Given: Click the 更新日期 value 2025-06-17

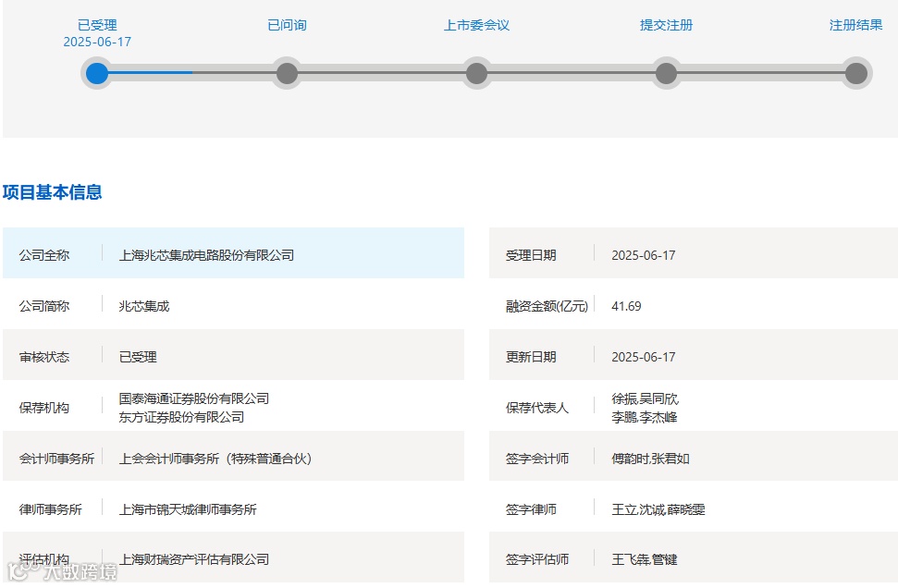Looking at the screenshot, I should [643, 357].
